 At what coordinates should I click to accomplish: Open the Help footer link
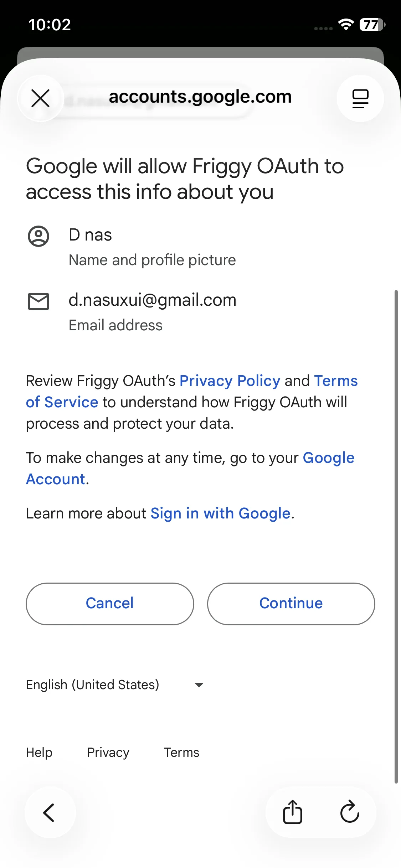[39, 753]
